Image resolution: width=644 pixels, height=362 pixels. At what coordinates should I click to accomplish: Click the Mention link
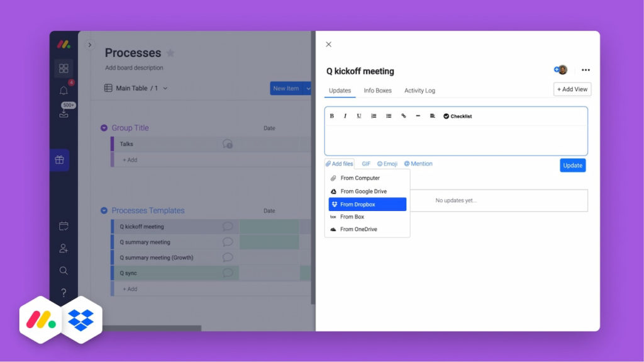pyautogui.click(x=418, y=164)
